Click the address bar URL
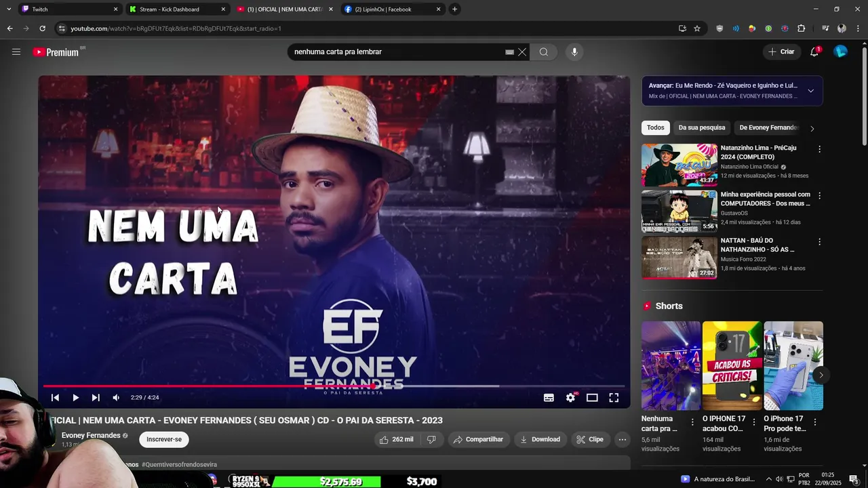The image size is (868, 488). coord(176,28)
